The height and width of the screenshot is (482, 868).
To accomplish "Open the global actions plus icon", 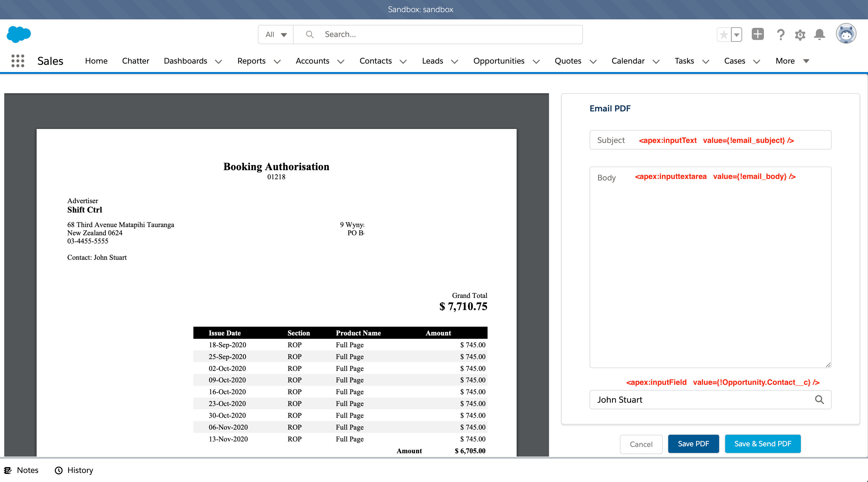I will coord(758,34).
